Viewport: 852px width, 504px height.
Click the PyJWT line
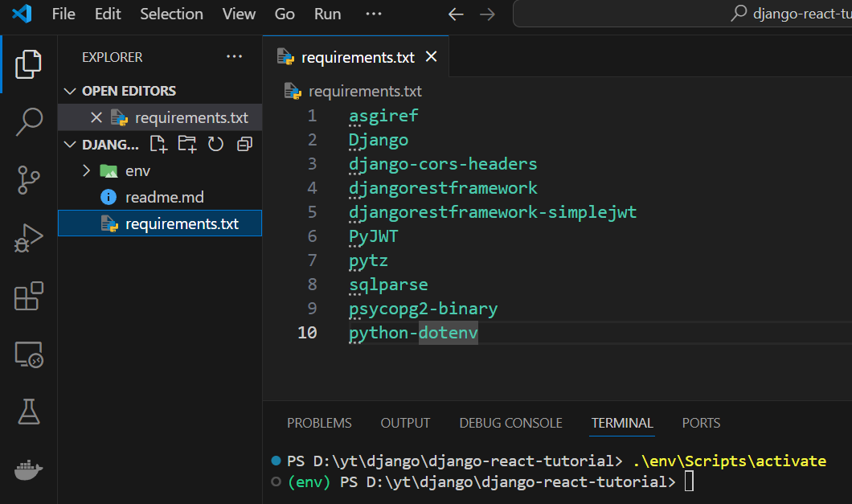pyautogui.click(x=373, y=236)
